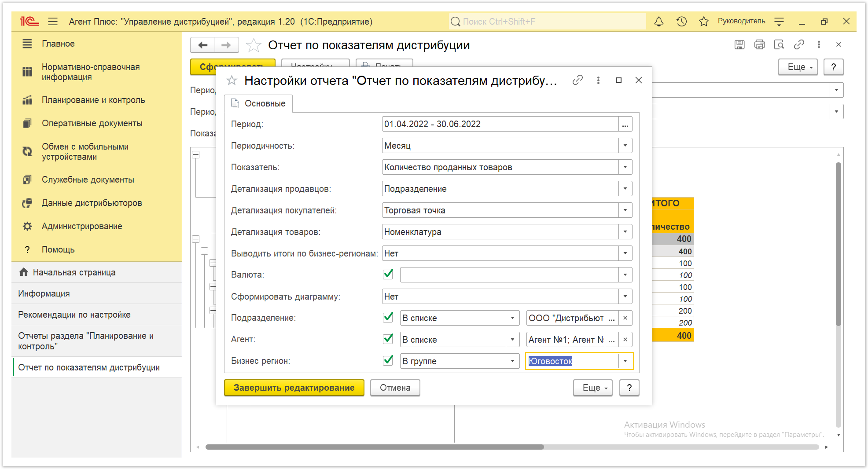Get link icon in settings dialog header
Screen dimensions: 868x469
coord(577,80)
